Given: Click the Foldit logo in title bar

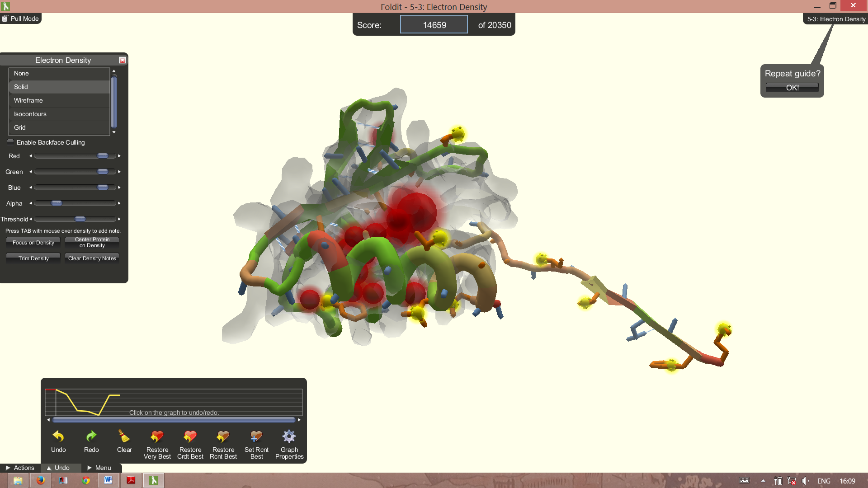Looking at the screenshot, I should (5, 6).
